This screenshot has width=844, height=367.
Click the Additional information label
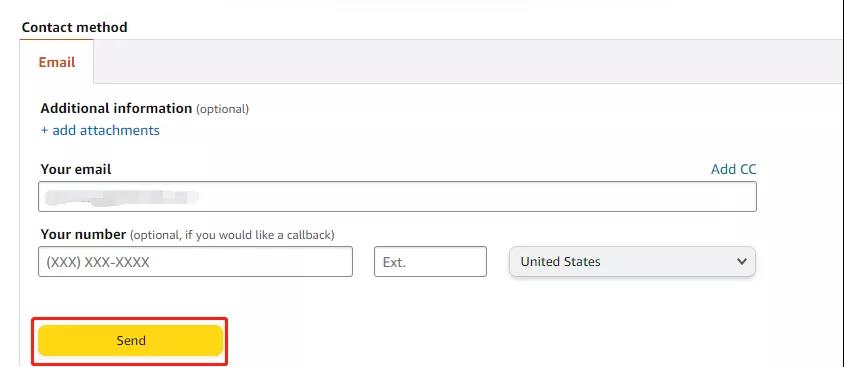point(116,108)
